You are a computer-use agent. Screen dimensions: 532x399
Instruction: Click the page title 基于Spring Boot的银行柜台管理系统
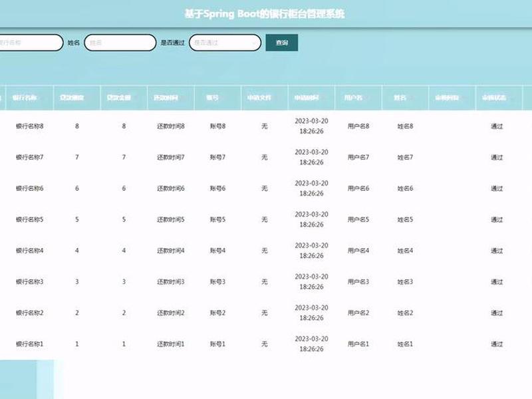click(264, 14)
